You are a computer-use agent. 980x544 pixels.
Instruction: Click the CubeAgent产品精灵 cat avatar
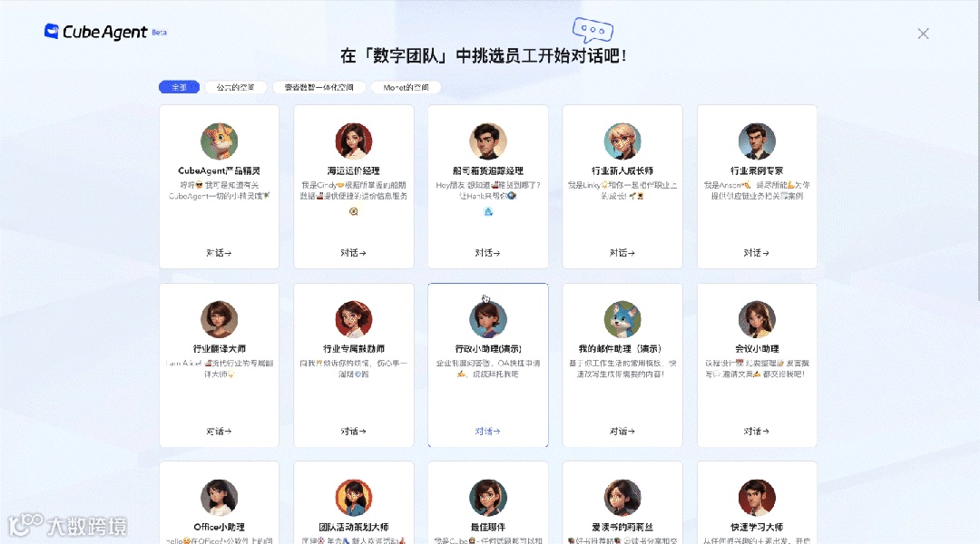(x=219, y=141)
